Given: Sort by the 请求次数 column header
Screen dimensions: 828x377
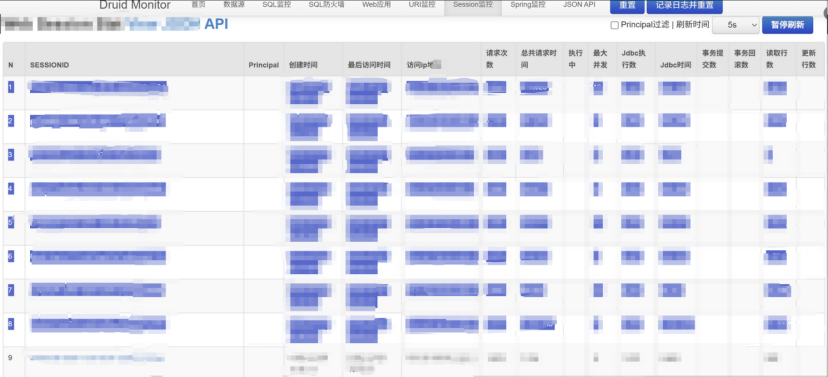Looking at the screenshot, I should [x=497, y=59].
